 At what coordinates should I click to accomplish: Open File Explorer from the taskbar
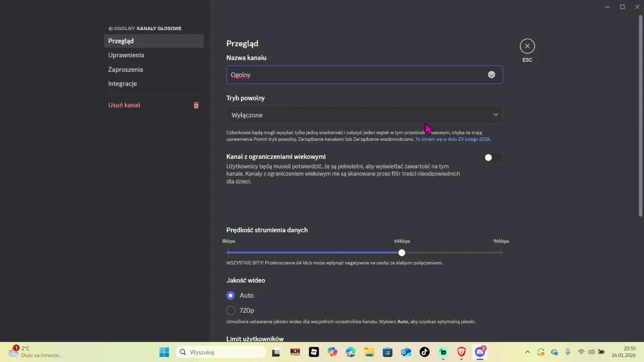click(369, 352)
